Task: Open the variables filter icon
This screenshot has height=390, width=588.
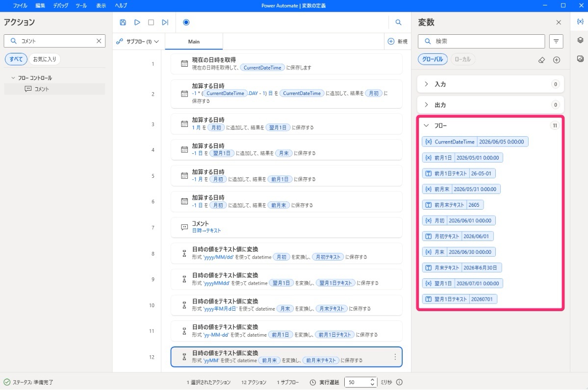Action: tap(556, 41)
